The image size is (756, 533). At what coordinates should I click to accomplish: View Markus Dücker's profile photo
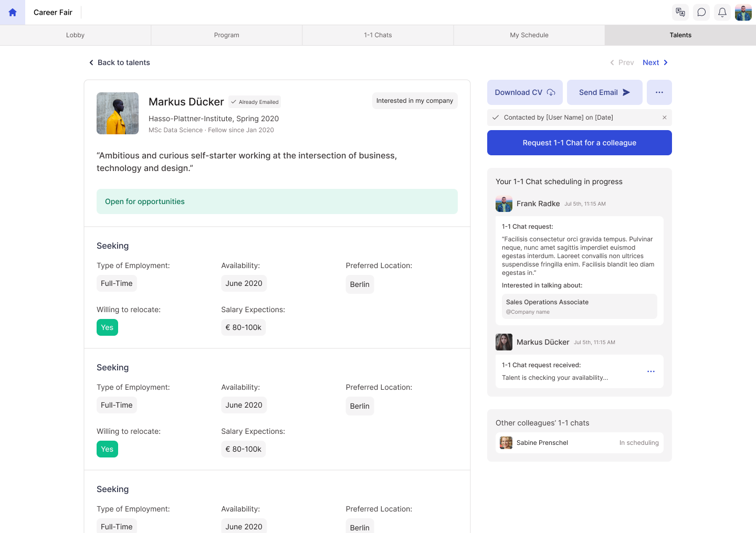pos(118,113)
